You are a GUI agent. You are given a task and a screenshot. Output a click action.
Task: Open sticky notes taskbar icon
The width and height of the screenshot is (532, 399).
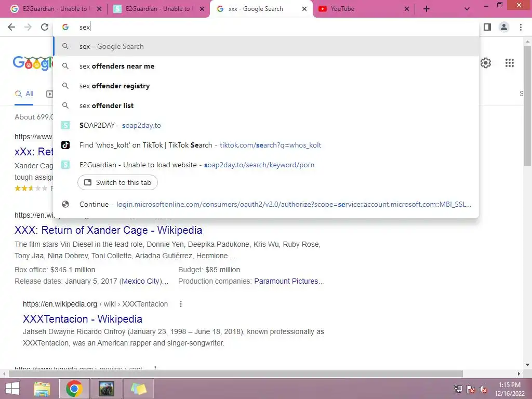(x=138, y=389)
